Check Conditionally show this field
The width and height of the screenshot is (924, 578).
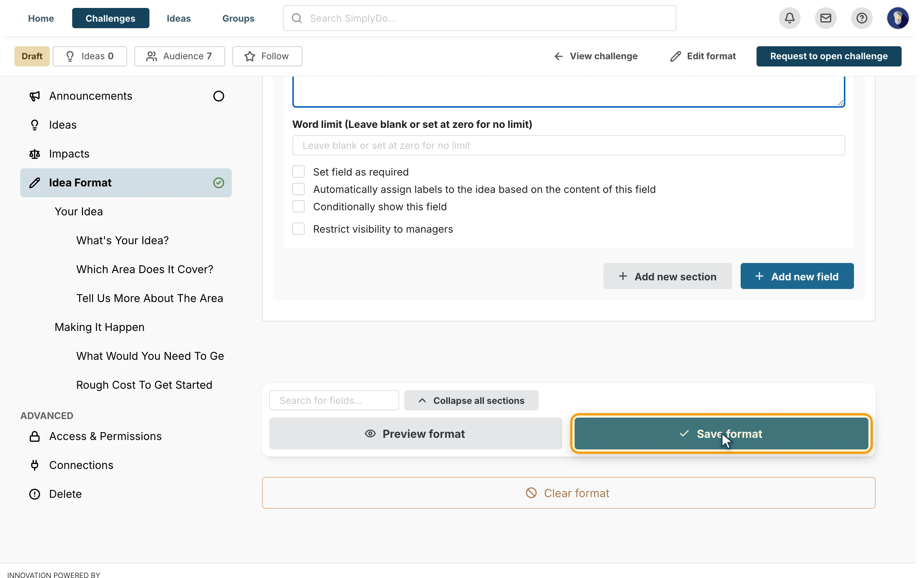[298, 206]
